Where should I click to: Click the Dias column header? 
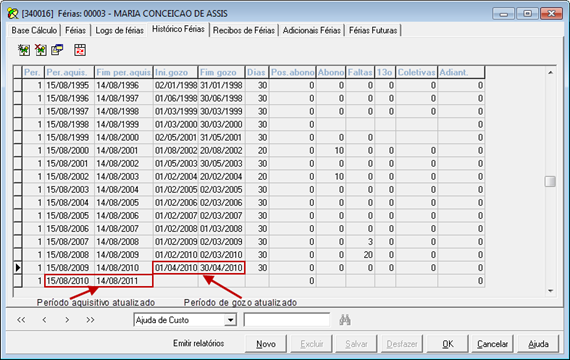tap(257, 72)
